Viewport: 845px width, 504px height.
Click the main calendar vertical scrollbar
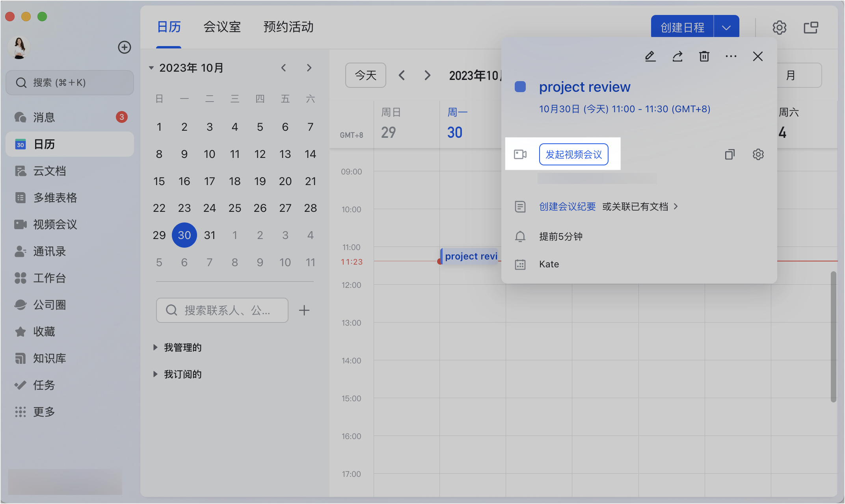[833, 337]
